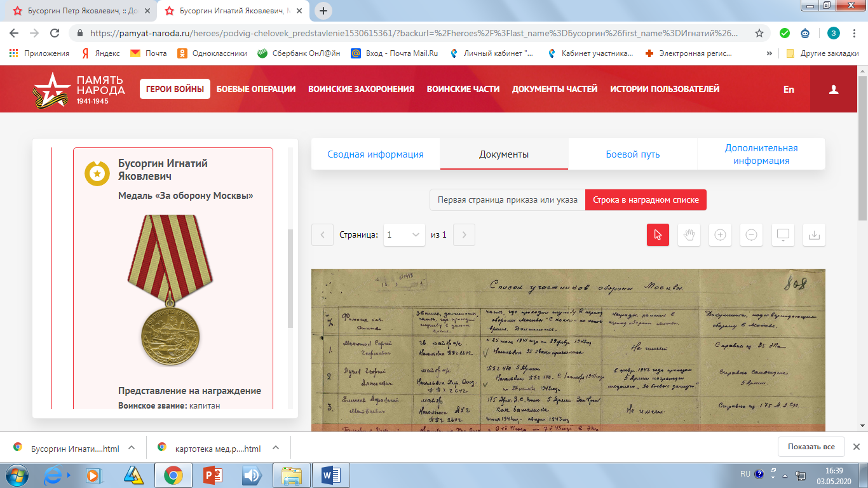This screenshot has width=868, height=488.
Task: Switch to 'Строка в наградном списке' view
Action: (645, 200)
